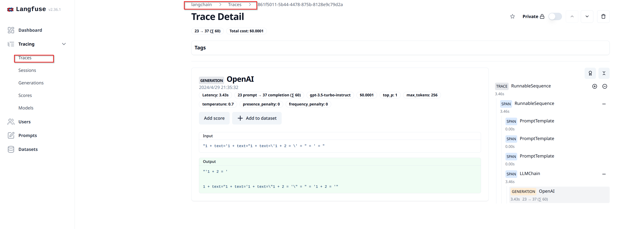Collapse the LLMChain span node
Image resolution: width=644 pixels, height=229 pixels.
pos(604,174)
